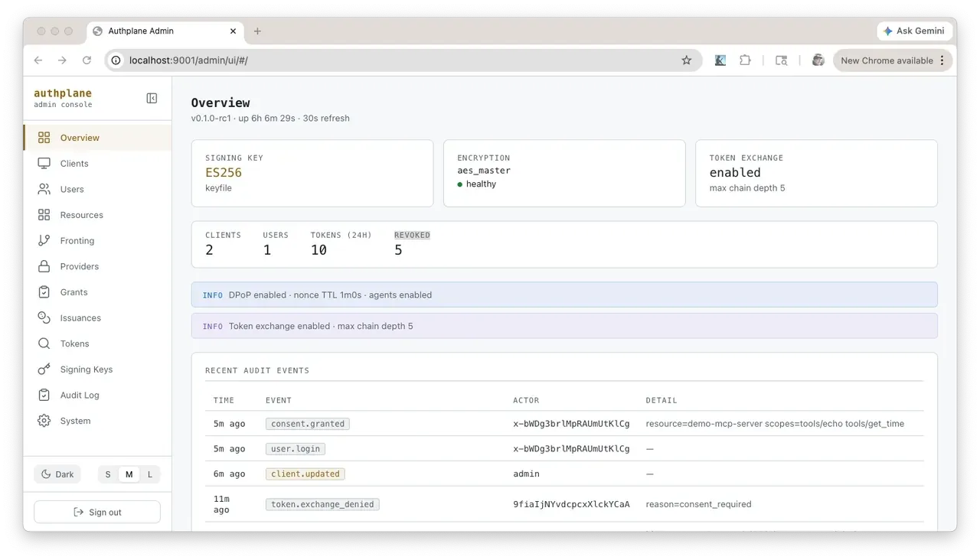This screenshot has width=980, height=560.
Task: Click the profile avatar in Chrome toolbar
Action: (x=818, y=60)
